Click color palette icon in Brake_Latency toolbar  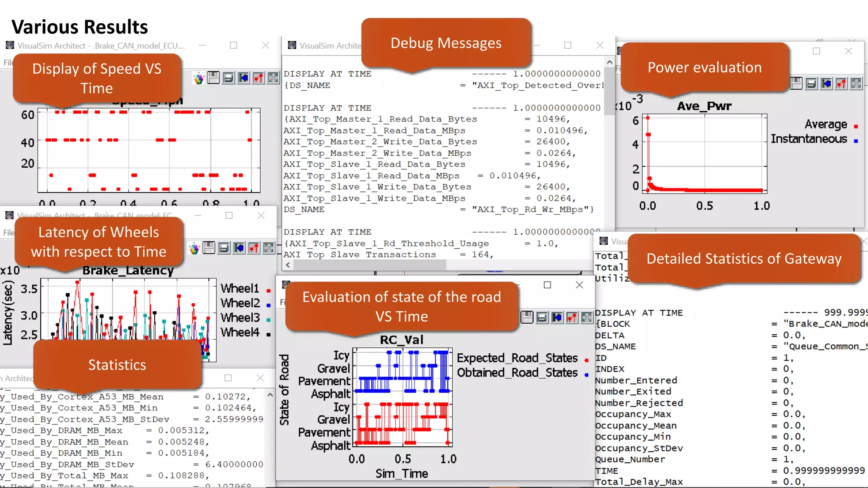[x=194, y=248]
